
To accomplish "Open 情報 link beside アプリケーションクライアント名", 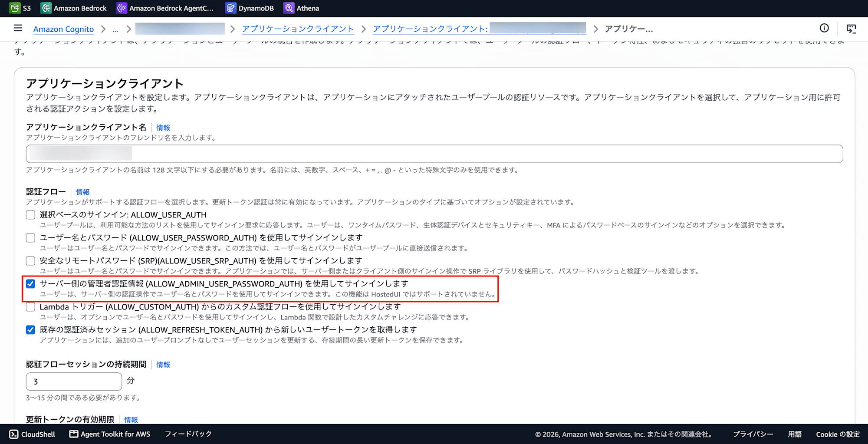I will tap(163, 128).
